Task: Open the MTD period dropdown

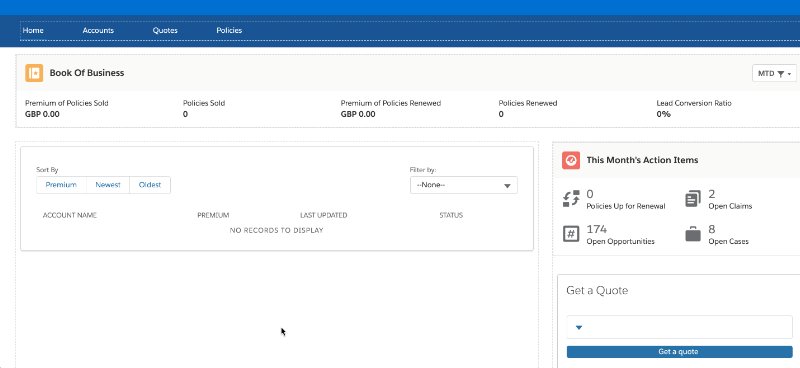Action: click(774, 73)
